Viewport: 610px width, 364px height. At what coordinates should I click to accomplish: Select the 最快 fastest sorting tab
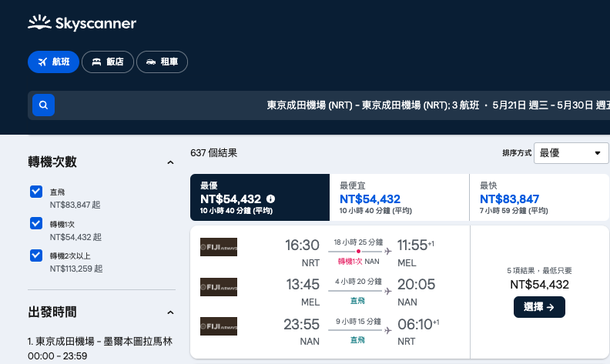(539, 198)
